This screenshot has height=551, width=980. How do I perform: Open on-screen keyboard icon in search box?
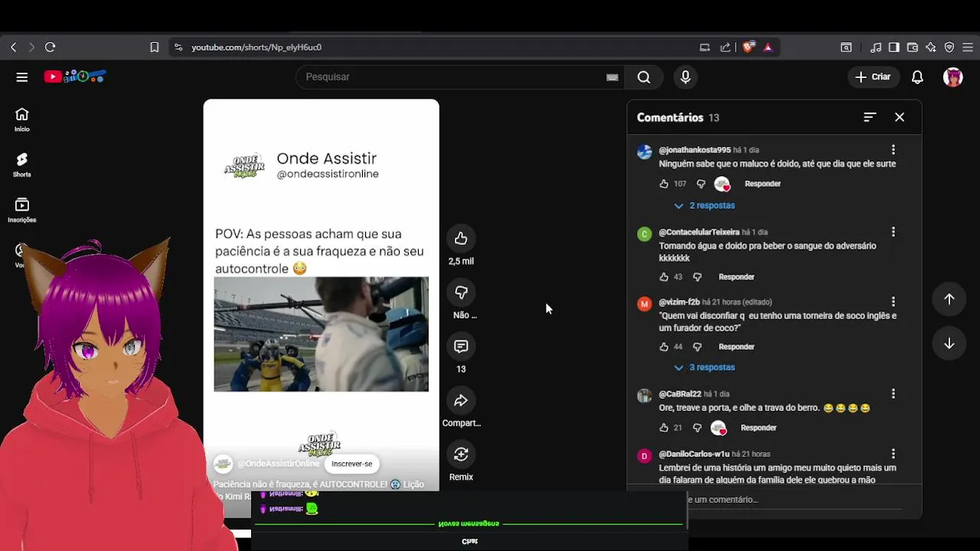612,77
